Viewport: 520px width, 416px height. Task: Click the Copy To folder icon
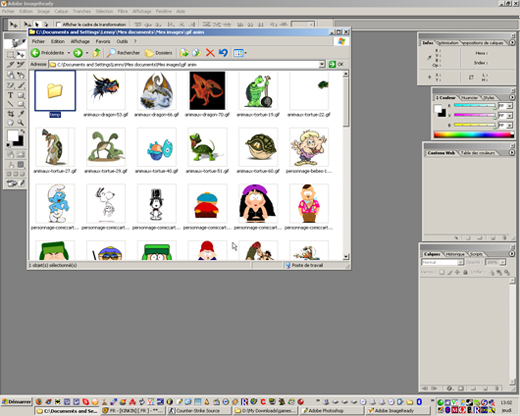click(197, 53)
